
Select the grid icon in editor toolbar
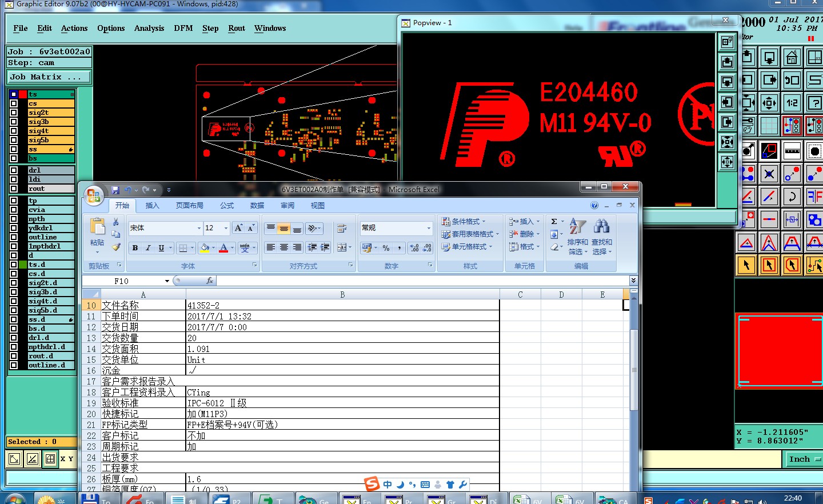click(769, 126)
